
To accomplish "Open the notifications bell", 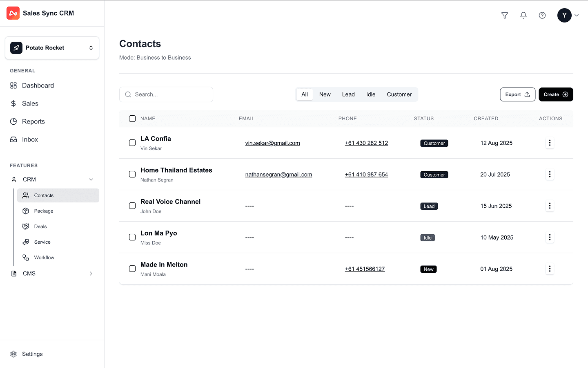I will coord(523,16).
